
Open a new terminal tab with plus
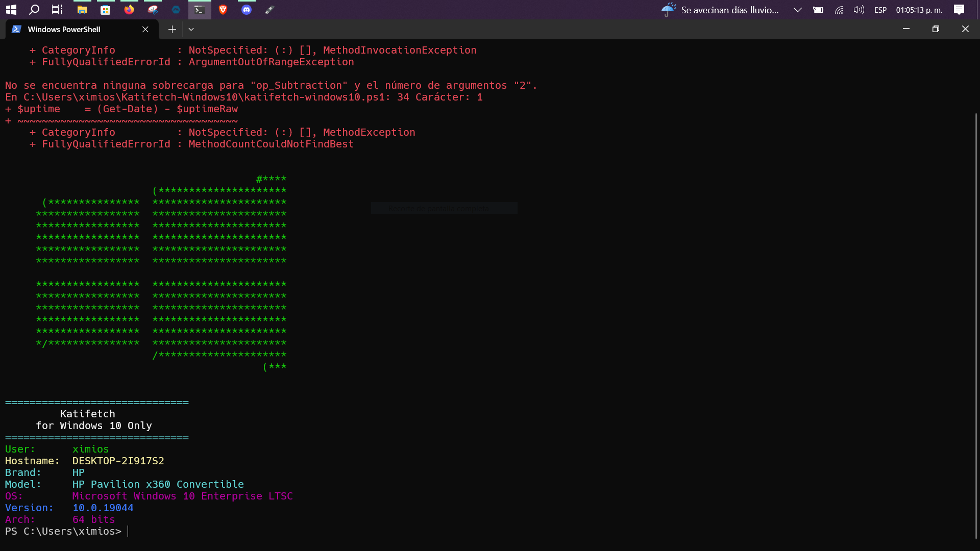pos(172,30)
